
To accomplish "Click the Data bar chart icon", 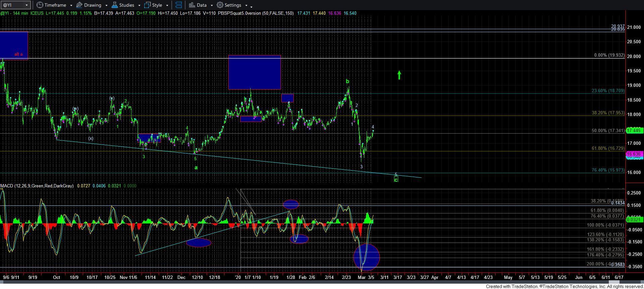I will coord(192,5).
